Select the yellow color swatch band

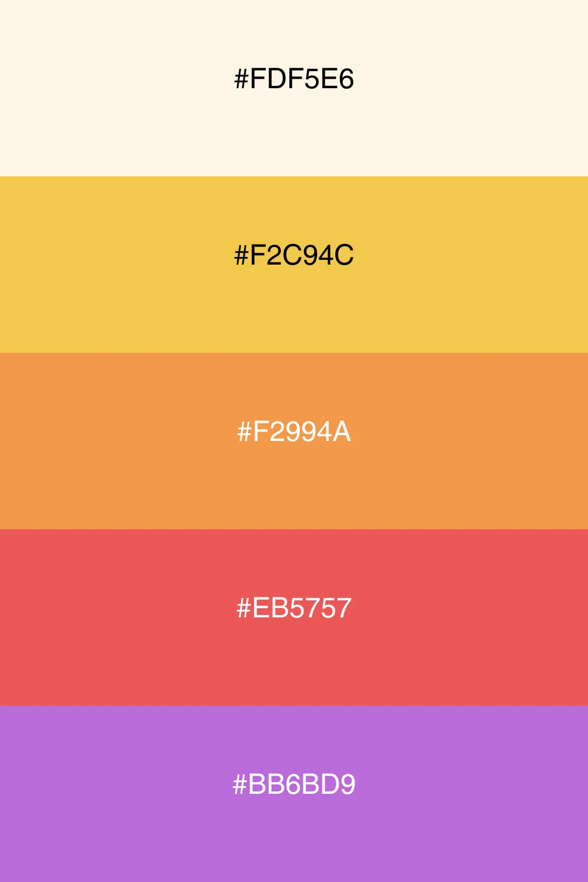[294, 265]
